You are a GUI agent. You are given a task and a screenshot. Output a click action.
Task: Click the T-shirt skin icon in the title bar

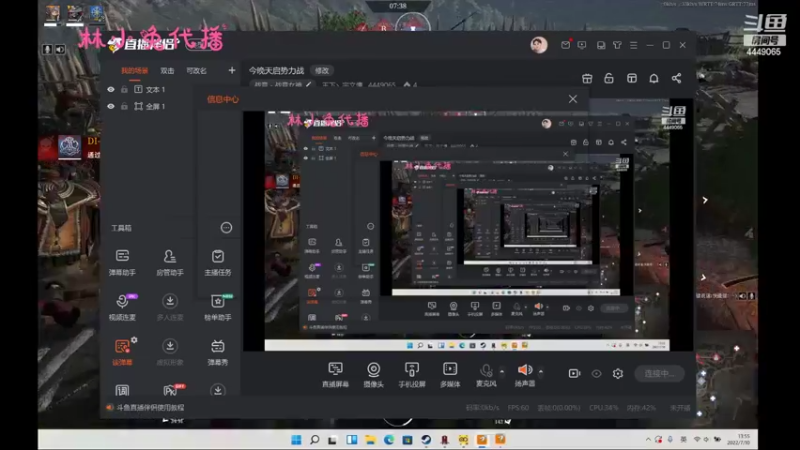[x=617, y=45]
